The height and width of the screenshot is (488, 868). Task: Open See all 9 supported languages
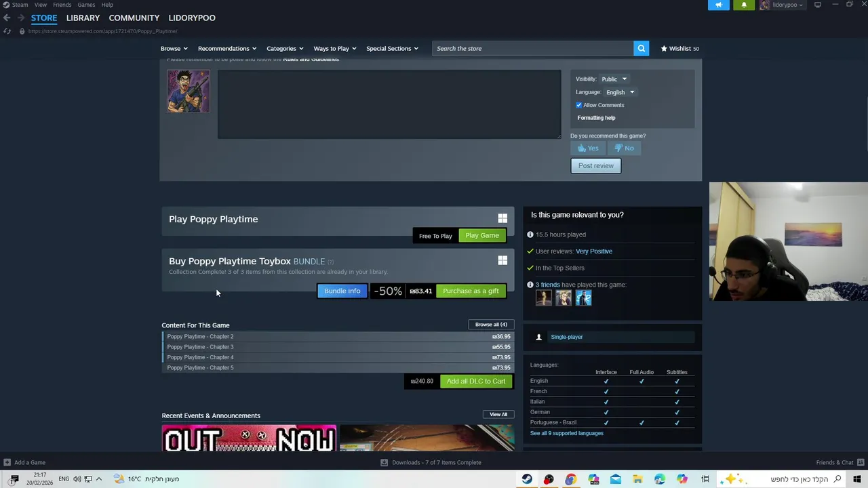tap(567, 433)
